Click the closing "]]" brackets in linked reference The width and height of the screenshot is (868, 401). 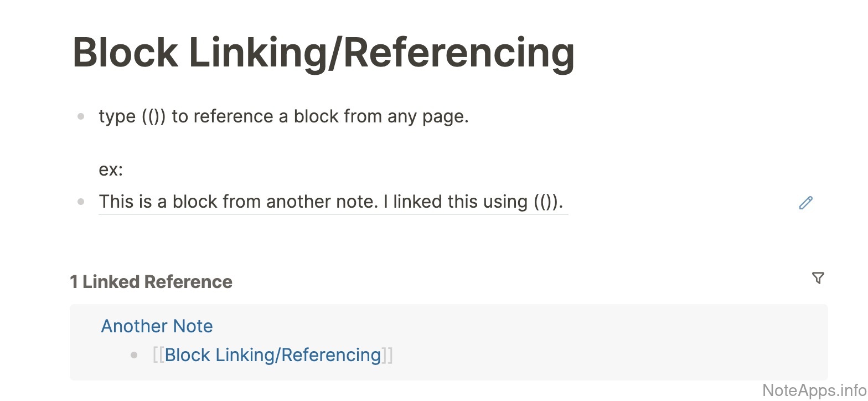coord(387,355)
